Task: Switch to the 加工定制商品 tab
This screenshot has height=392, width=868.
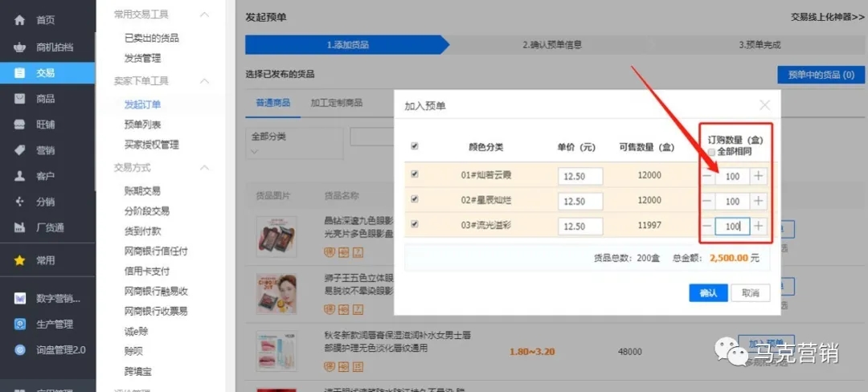Action: (x=336, y=103)
